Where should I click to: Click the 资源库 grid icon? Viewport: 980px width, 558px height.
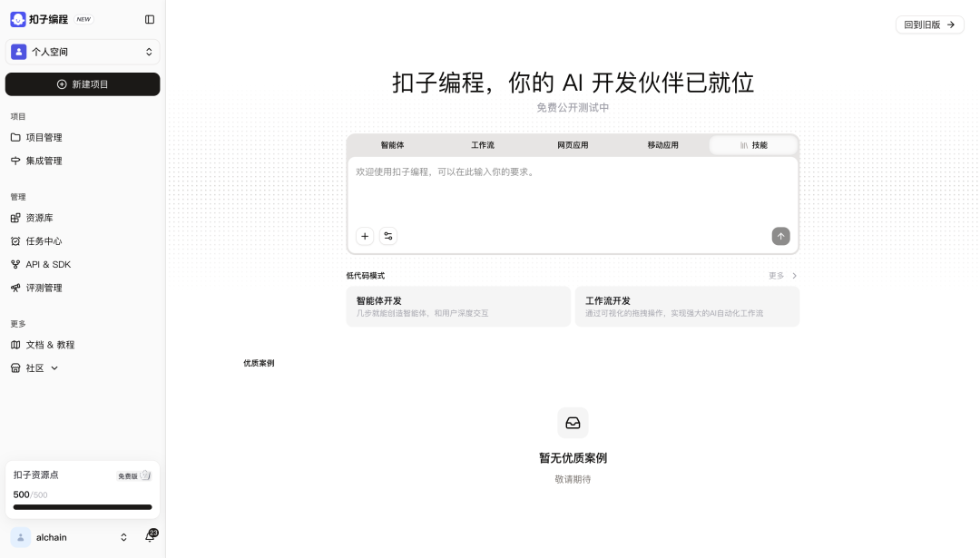pyautogui.click(x=15, y=218)
